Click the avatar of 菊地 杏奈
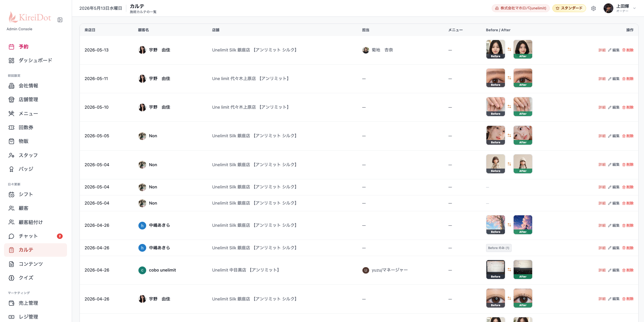 point(366,50)
